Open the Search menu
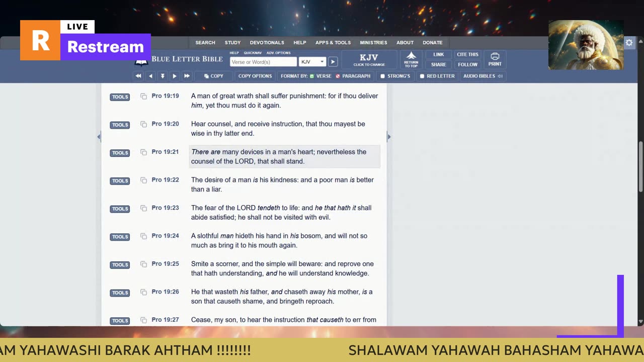 (x=205, y=43)
